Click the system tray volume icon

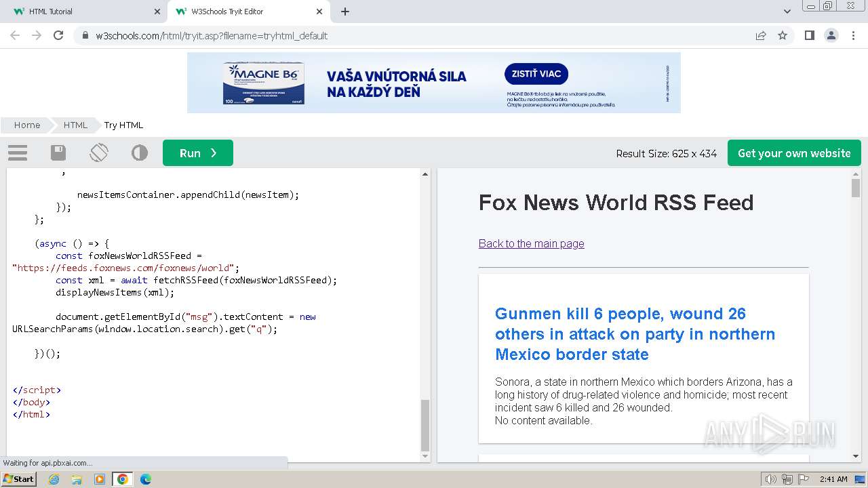point(771,479)
